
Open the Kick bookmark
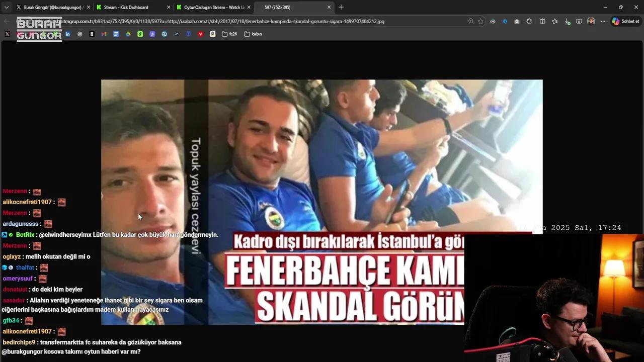[92, 34]
